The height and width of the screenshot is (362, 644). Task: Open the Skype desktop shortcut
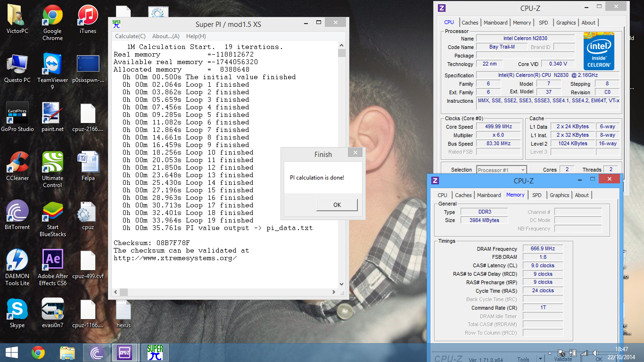pos(17,313)
